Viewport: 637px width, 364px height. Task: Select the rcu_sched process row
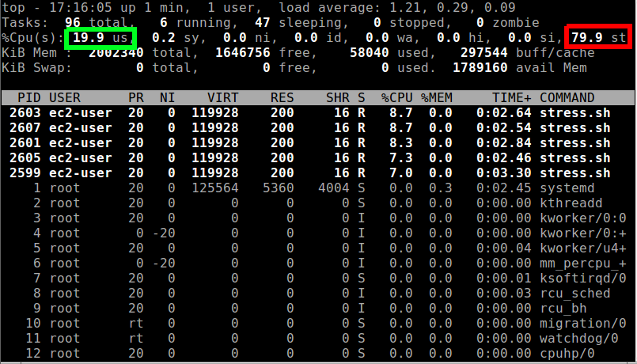point(317,293)
